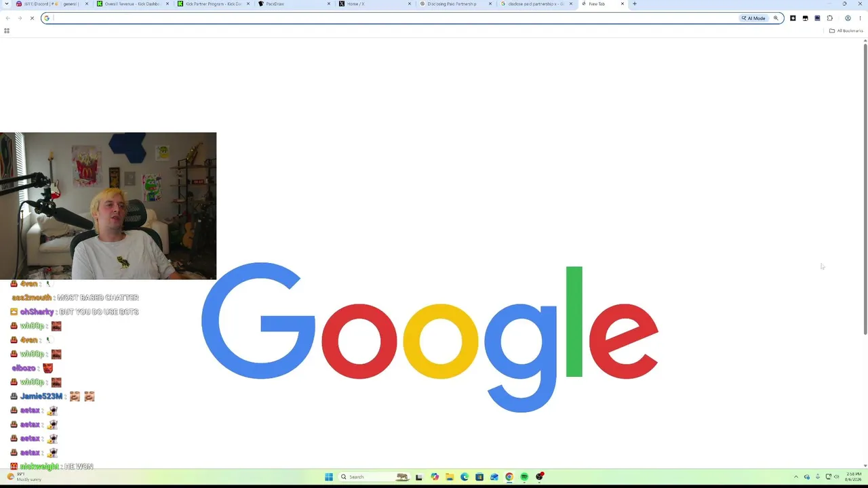Image resolution: width=868 pixels, height=488 pixels.
Task: Open Task View from the taskbar
Action: tap(419, 477)
